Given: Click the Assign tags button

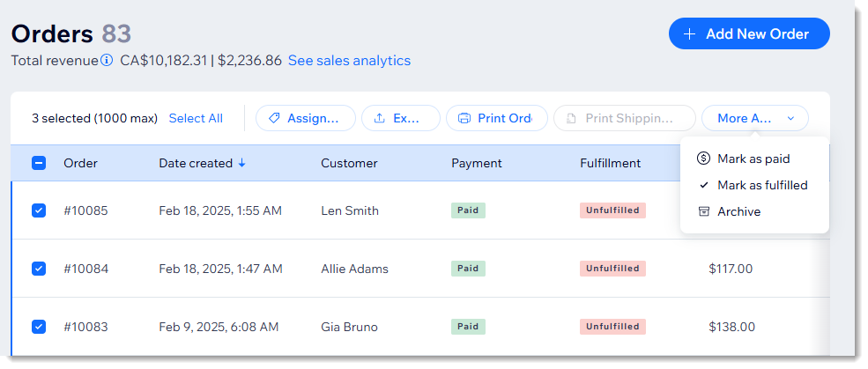Looking at the screenshot, I should pyautogui.click(x=305, y=118).
